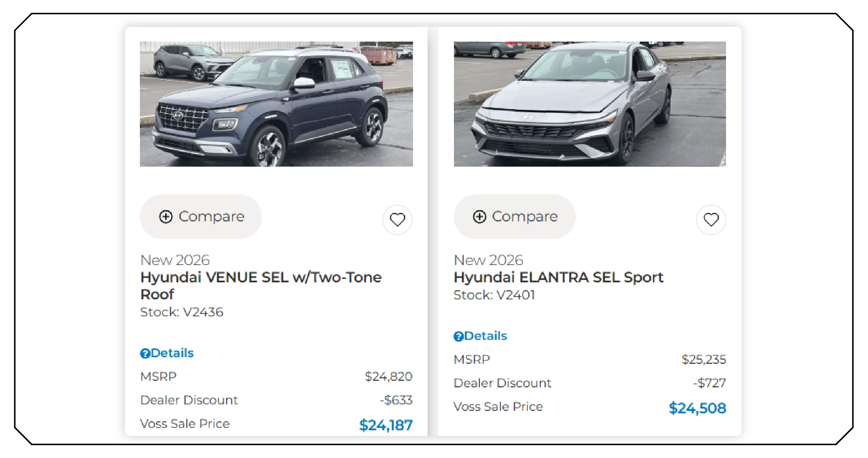This screenshot has width=868, height=458.
Task: Click the question mark icon beside Venue's Details
Action: click(x=145, y=353)
